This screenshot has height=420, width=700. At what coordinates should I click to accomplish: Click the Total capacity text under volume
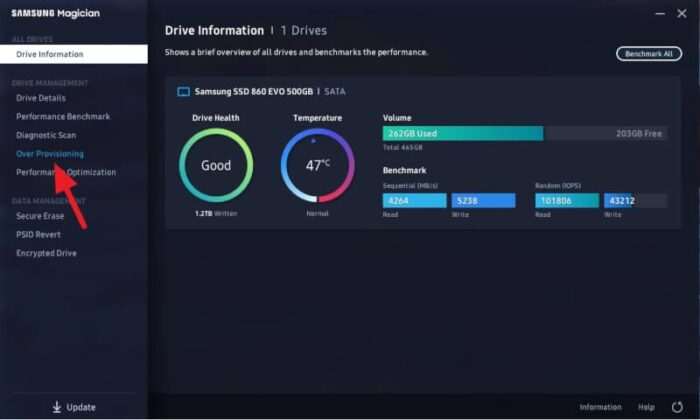pos(403,148)
